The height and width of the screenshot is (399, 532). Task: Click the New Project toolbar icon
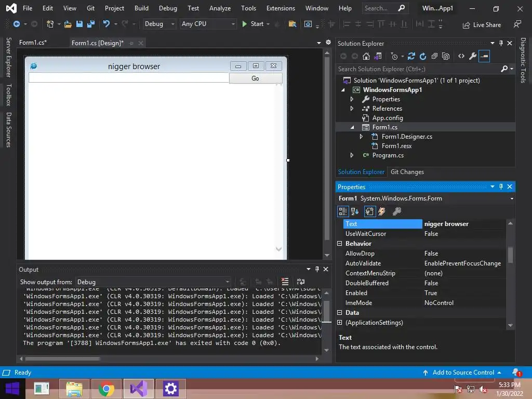pyautogui.click(x=50, y=24)
